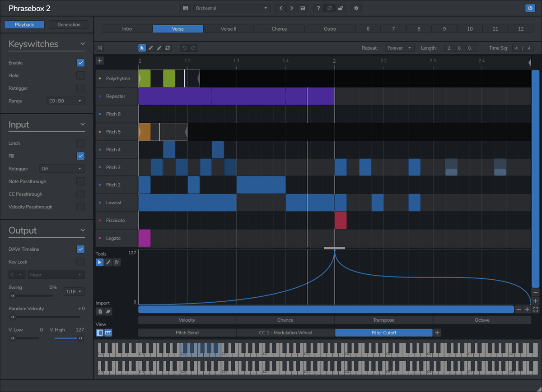Enable Note Passthrough checkbox
Screen dimensions: 542x392
80,181
